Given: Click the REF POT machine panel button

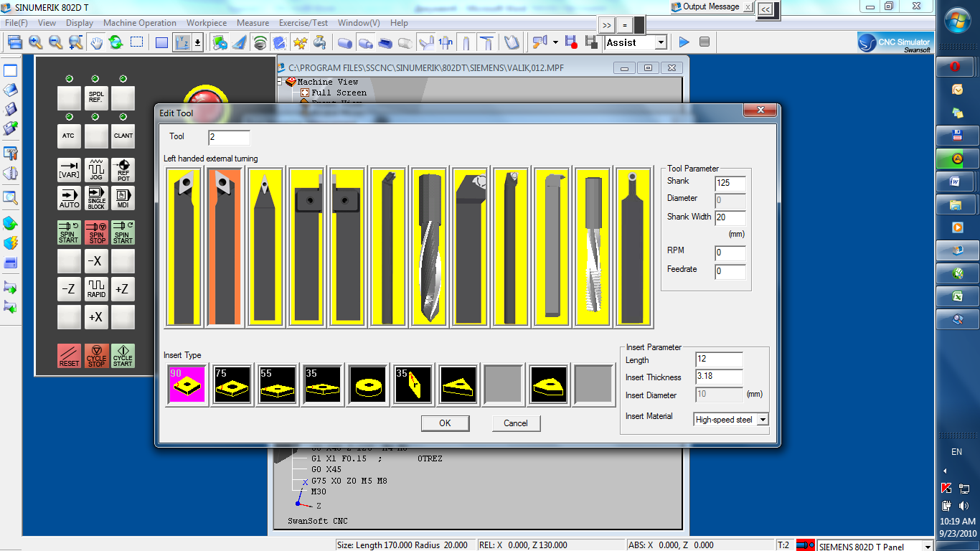Looking at the screenshot, I should click(x=123, y=170).
